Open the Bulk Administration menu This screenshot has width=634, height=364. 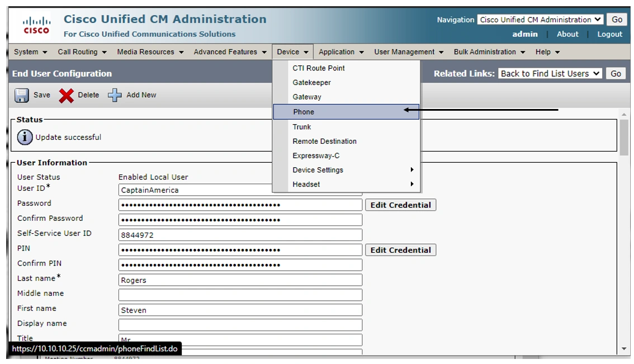(489, 52)
